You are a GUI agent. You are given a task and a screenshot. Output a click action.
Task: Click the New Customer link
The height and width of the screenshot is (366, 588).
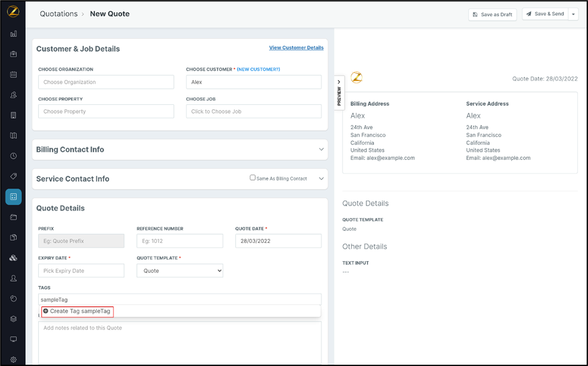tap(258, 69)
